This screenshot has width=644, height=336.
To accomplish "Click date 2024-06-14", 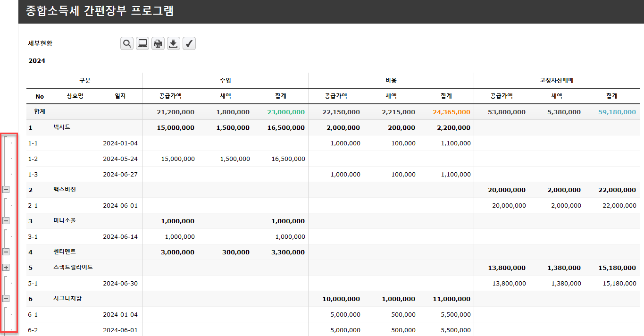I will click(x=120, y=236).
